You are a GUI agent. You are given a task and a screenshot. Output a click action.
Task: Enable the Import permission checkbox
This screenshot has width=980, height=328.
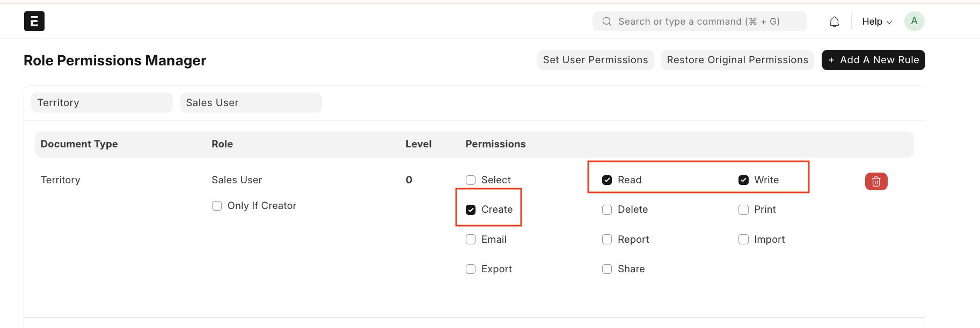coord(743,240)
